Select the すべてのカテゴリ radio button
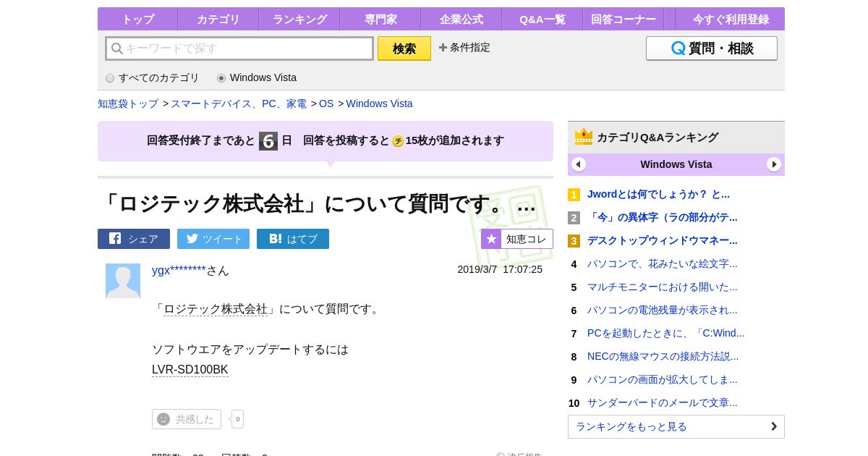This screenshot has width=868, height=456. (110, 78)
